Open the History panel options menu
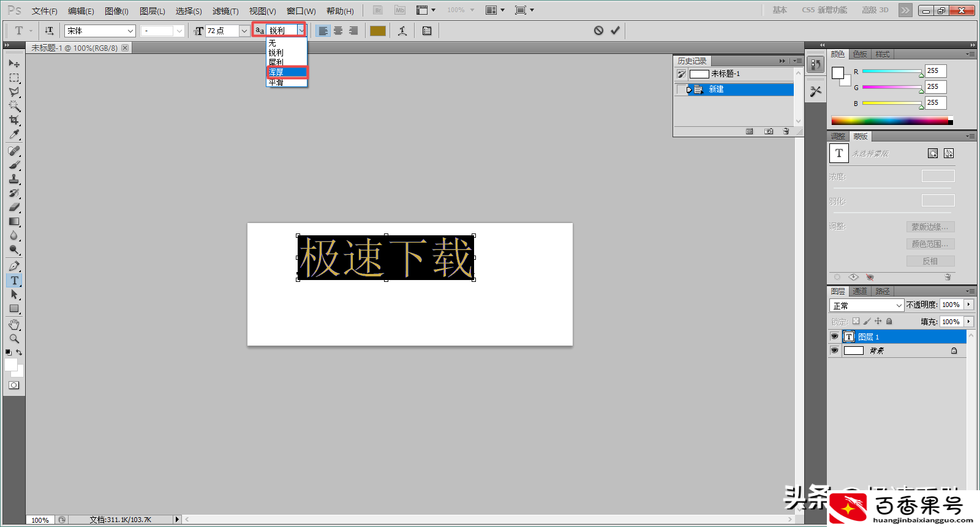This screenshot has height=527, width=980. pos(797,61)
